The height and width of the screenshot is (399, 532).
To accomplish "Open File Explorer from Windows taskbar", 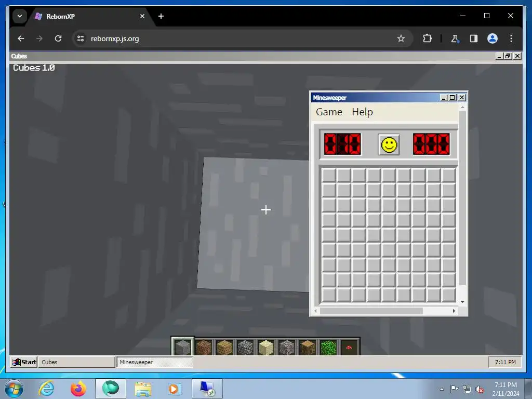I will [x=143, y=389].
